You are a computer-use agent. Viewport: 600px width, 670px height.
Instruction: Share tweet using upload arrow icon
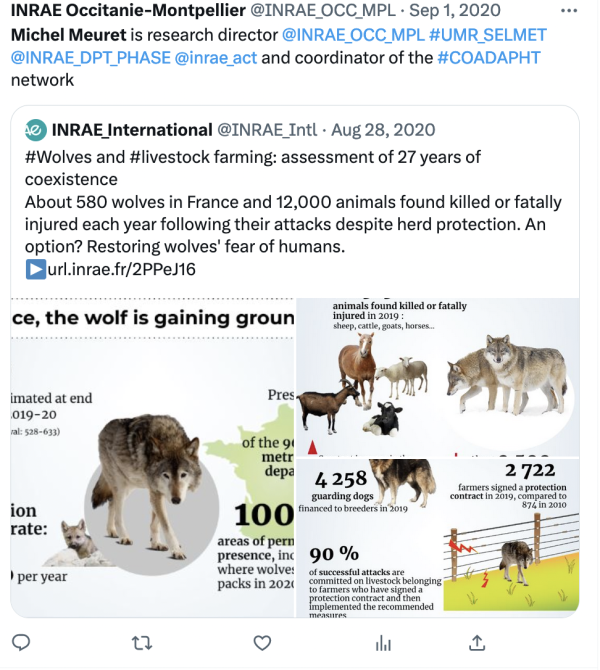coord(477,642)
